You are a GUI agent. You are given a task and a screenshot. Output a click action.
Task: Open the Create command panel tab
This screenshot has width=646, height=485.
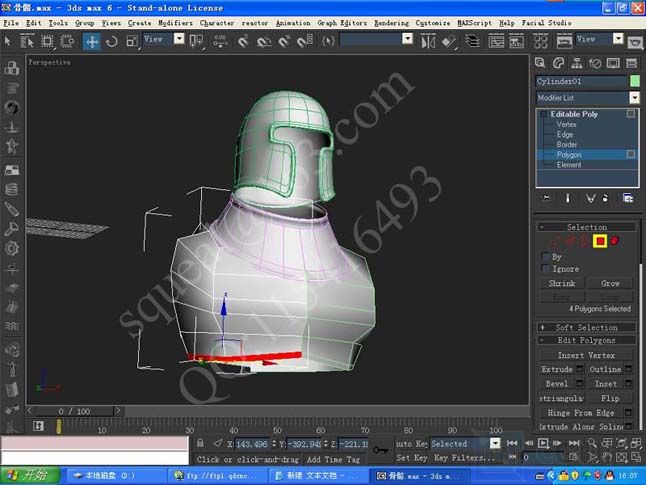[x=540, y=63]
